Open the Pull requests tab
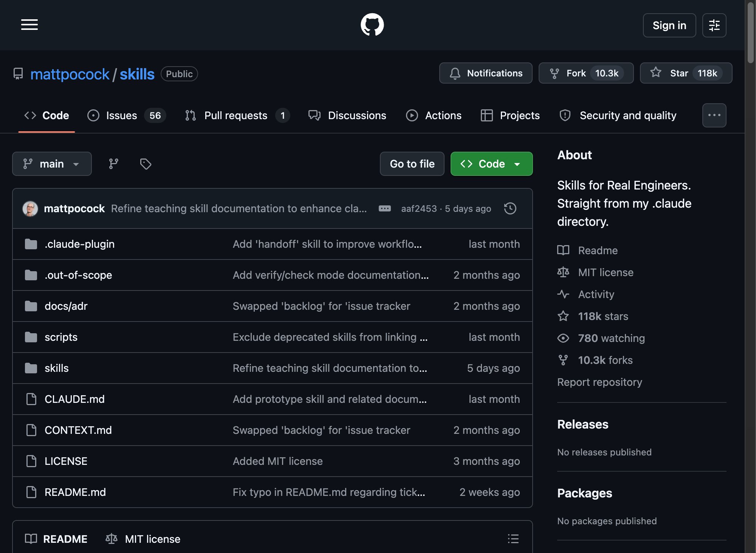The height and width of the screenshot is (553, 756). click(x=237, y=115)
